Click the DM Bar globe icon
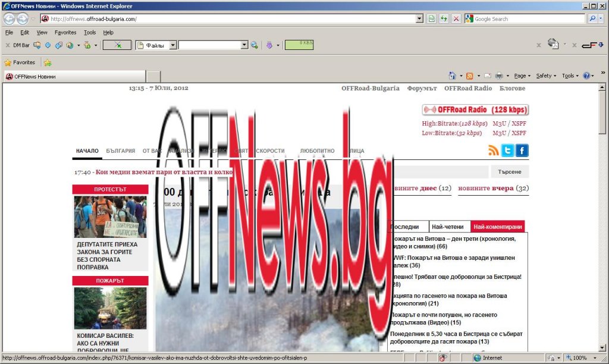Image resolution: width=609 pixels, height=364 pixels. point(70,45)
